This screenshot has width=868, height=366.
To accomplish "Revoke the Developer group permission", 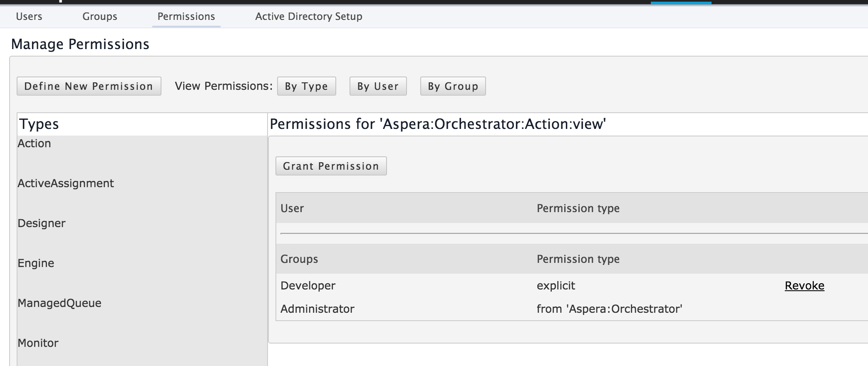I will (x=804, y=286).
